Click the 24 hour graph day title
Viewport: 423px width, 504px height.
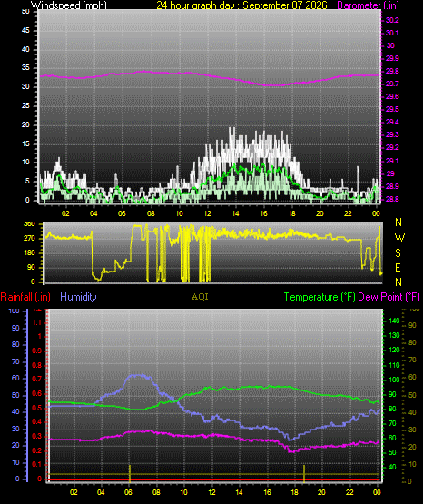[241, 5]
